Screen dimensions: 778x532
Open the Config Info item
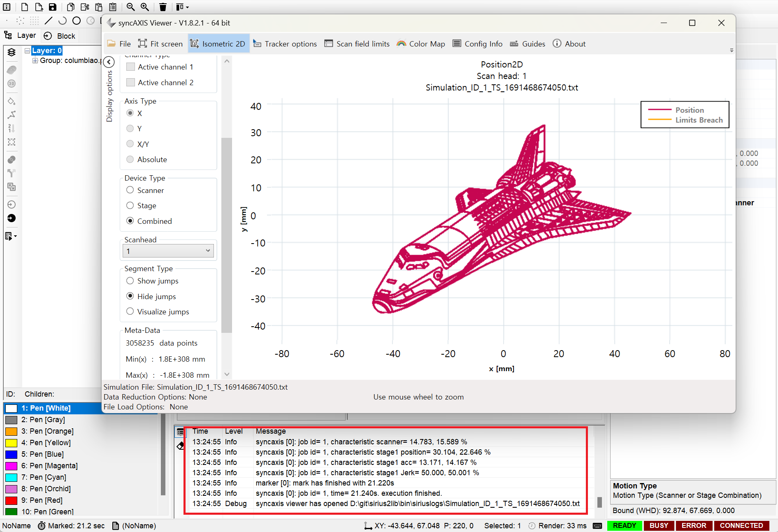click(478, 44)
